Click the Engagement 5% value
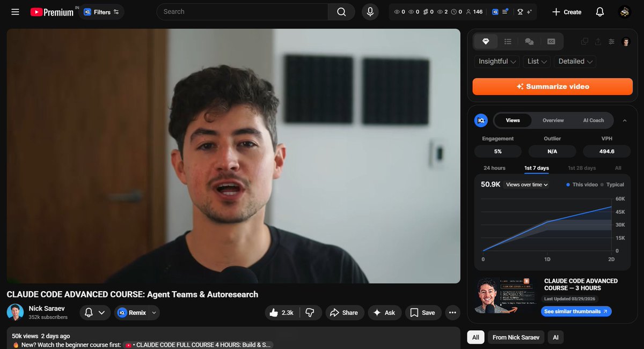The width and height of the screenshot is (644, 349). coord(498,152)
